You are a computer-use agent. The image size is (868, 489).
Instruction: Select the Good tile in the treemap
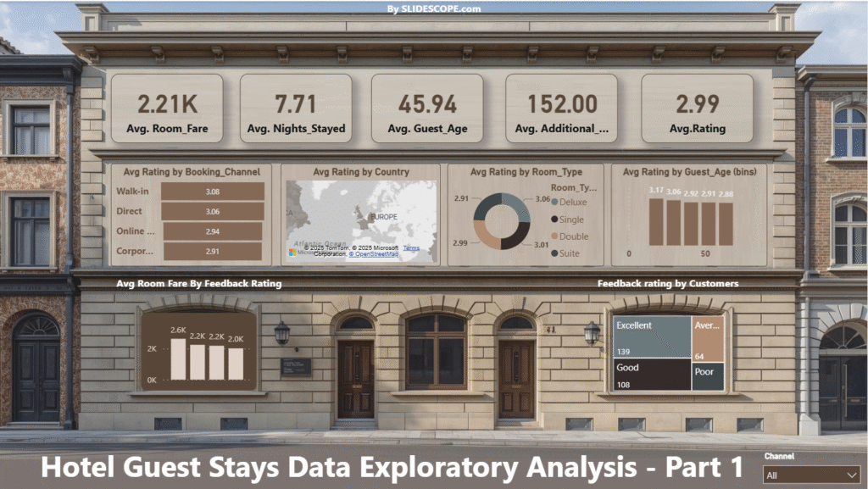point(651,375)
